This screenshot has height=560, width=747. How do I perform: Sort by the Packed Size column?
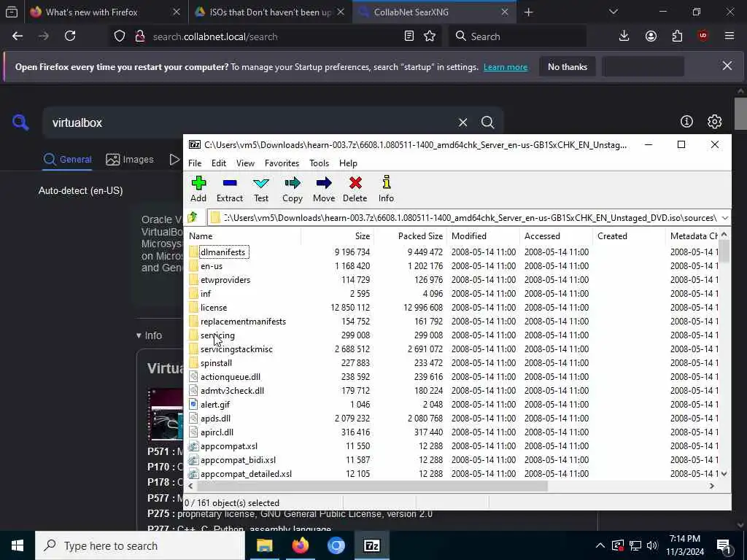[410, 236]
